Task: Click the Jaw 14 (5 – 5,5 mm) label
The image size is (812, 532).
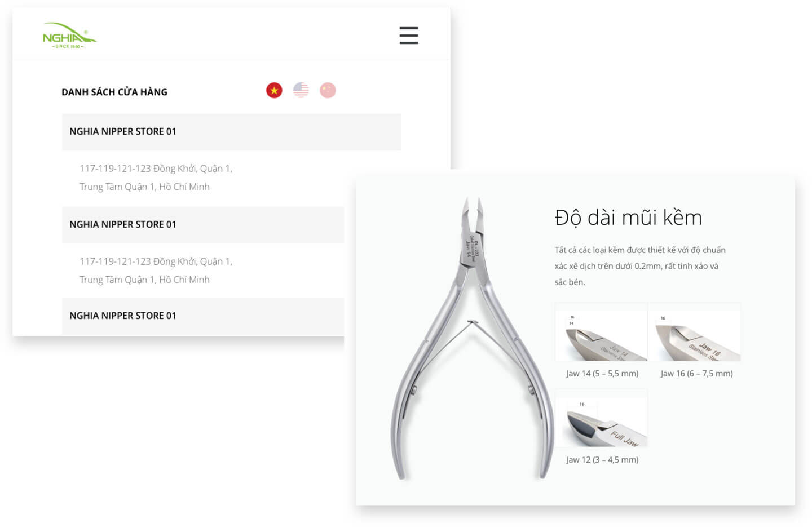Action: [602, 374]
